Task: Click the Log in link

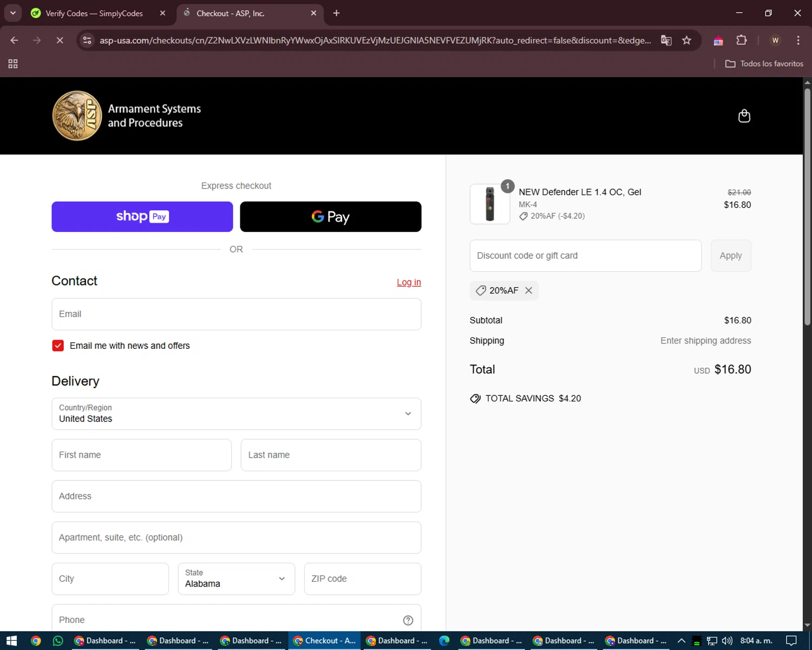Action: click(409, 282)
